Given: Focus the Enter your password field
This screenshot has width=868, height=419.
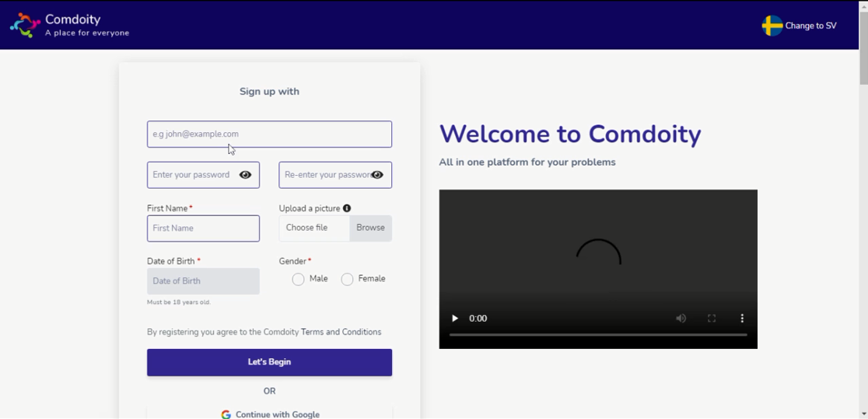Looking at the screenshot, I should (x=203, y=175).
